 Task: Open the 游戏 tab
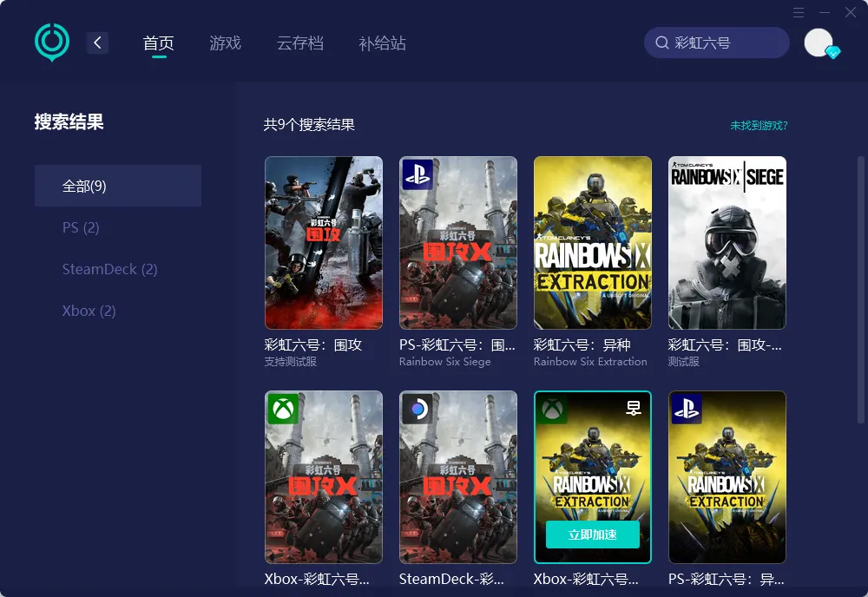click(226, 43)
